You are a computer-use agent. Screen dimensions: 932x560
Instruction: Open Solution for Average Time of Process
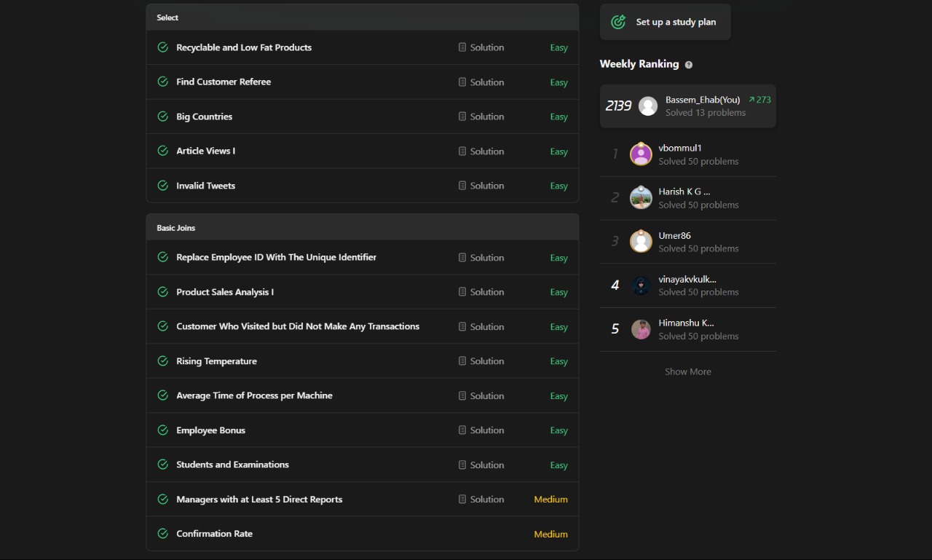[481, 396]
